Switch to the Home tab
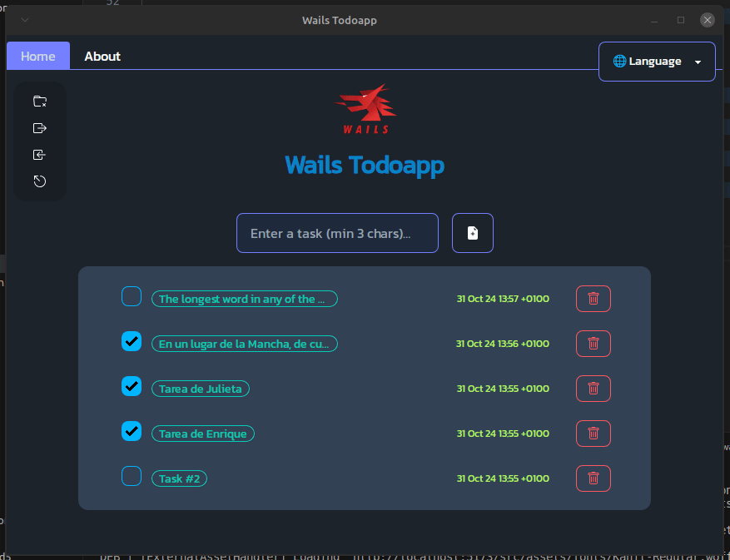Image resolution: width=730 pixels, height=560 pixels. click(x=38, y=56)
